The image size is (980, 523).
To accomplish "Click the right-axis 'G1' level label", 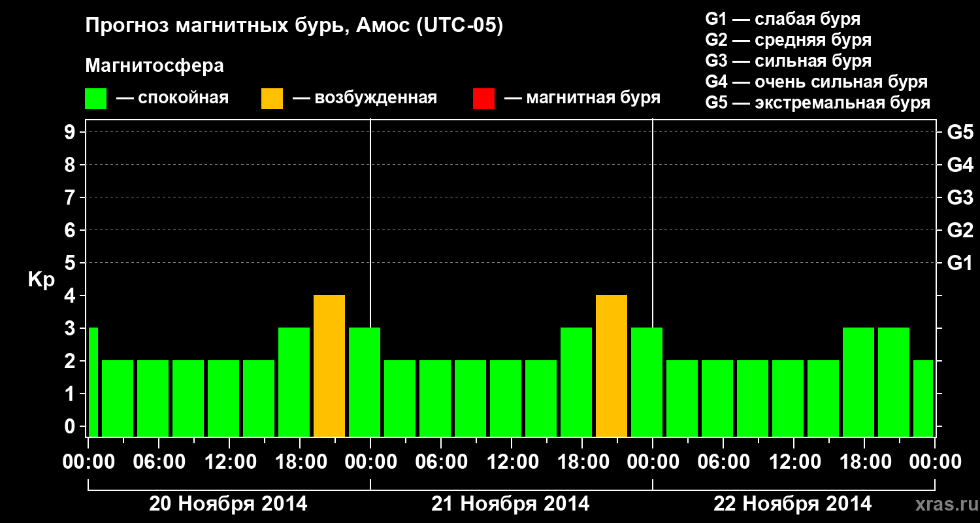I will click(x=960, y=263).
